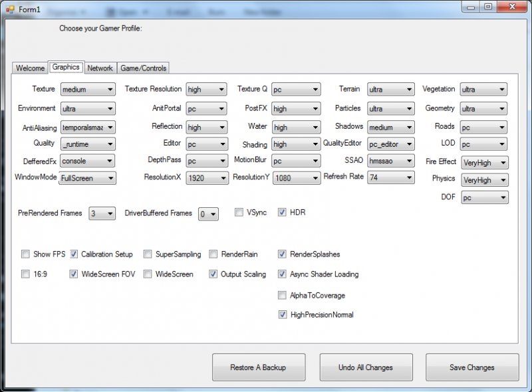Image resolution: width=532 pixels, height=392 pixels.
Task: Click the Undo All Changes button
Action: tap(365, 367)
